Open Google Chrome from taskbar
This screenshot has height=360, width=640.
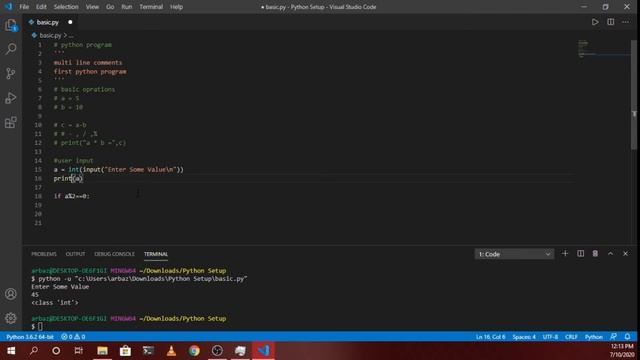pyautogui.click(x=194, y=351)
